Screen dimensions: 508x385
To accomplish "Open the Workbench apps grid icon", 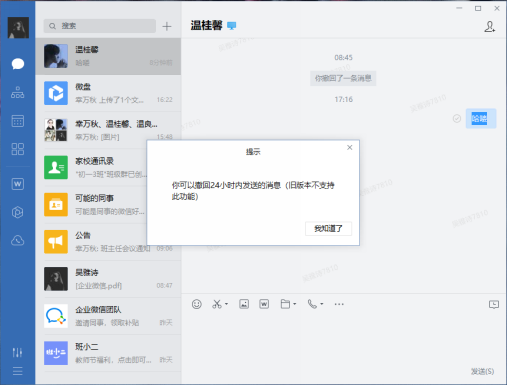I will pos(18,149).
